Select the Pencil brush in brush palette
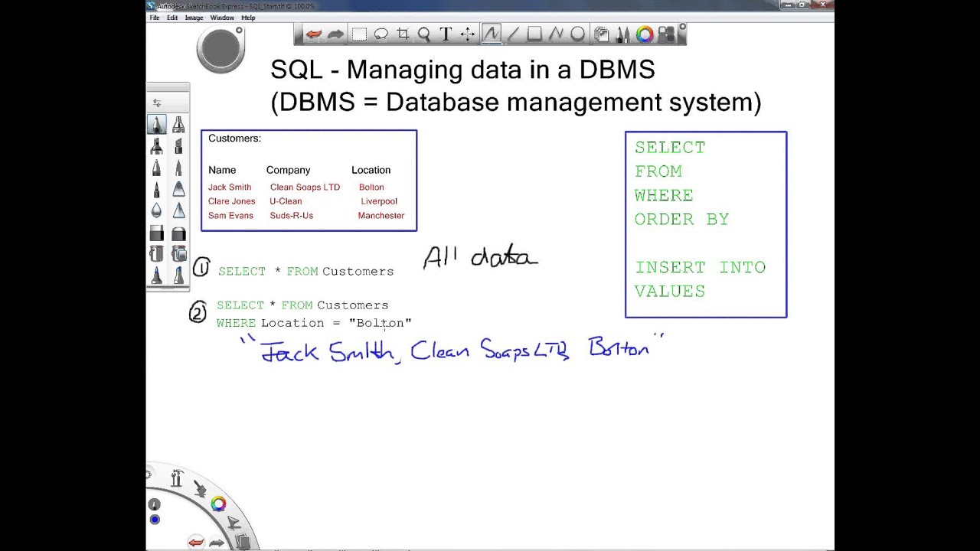 click(x=156, y=123)
